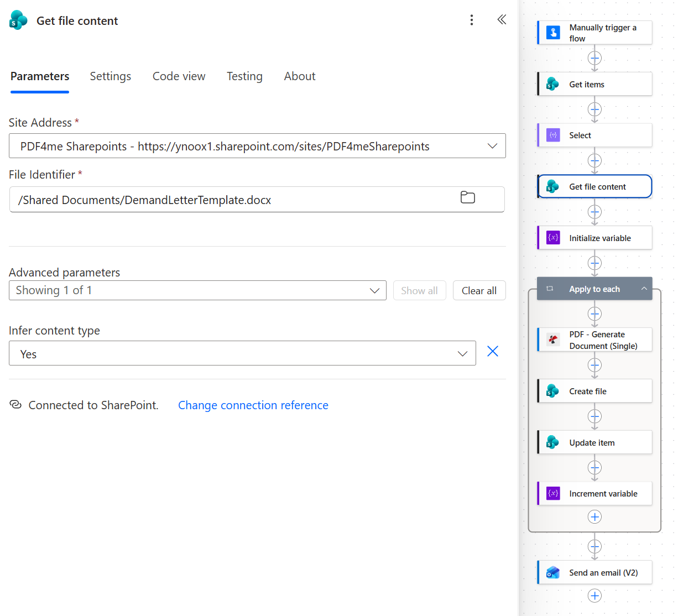Image resolution: width=678 pixels, height=616 pixels.
Task: Remove Infer content type parameter with X
Action: coord(493,351)
